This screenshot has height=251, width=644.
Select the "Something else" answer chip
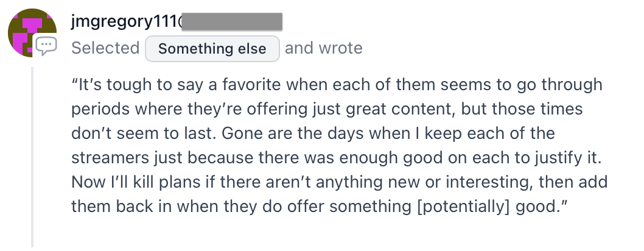tap(212, 49)
